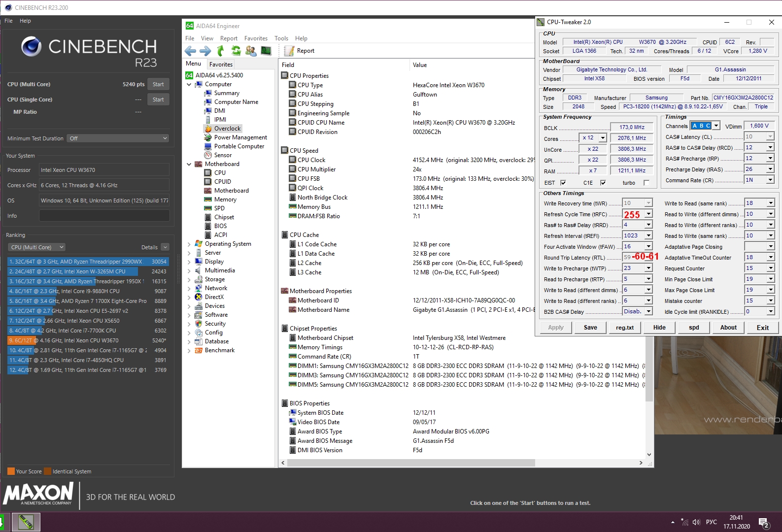Viewport: 782px width, 532px height.
Task: Open the AIDA64 Report menu
Action: pyautogui.click(x=229, y=38)
